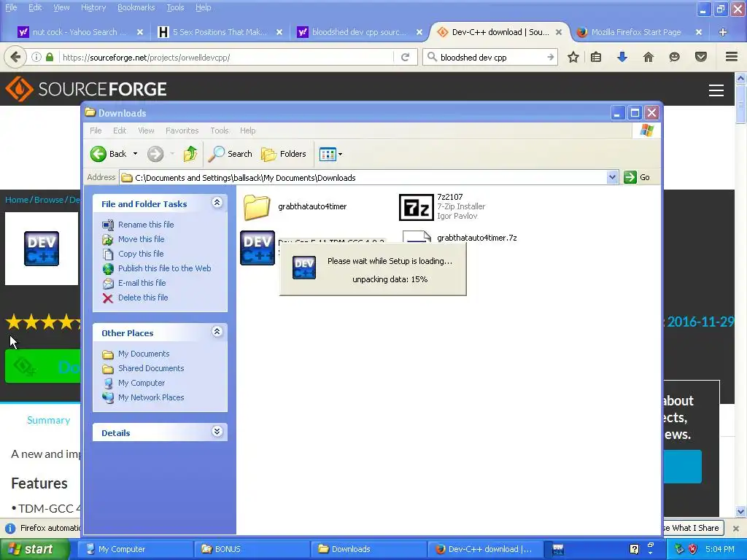
Task: Select the 7z2107 7-Zip Installer icon
Action: point(416,207)
